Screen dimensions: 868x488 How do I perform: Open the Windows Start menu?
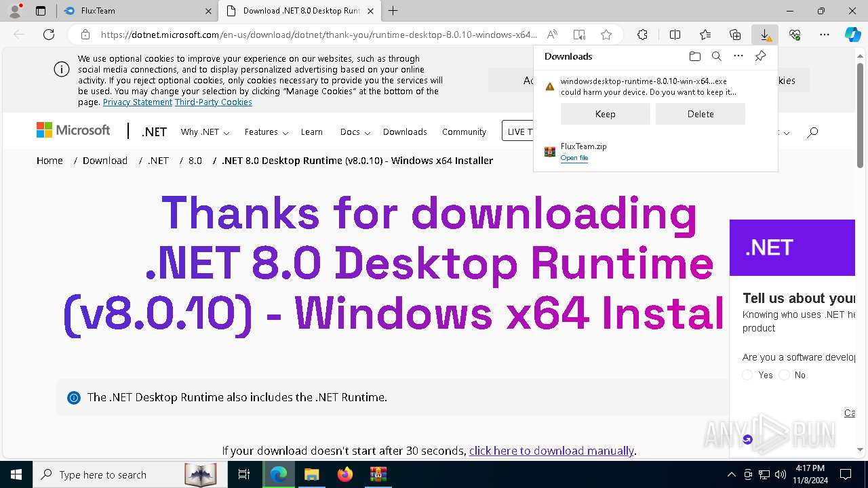[x=16, y=474]
